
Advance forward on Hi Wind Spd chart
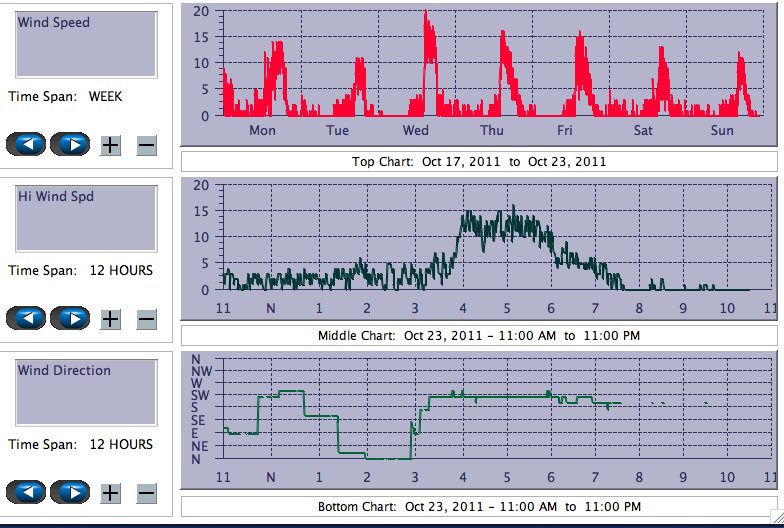pos(70,318)
